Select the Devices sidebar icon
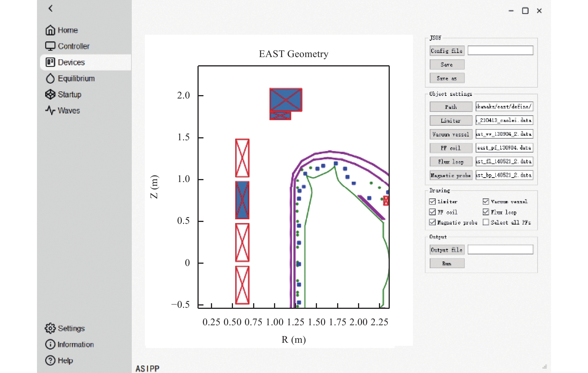The width and height of the screenshot is (588, 373). coord(50,62)
